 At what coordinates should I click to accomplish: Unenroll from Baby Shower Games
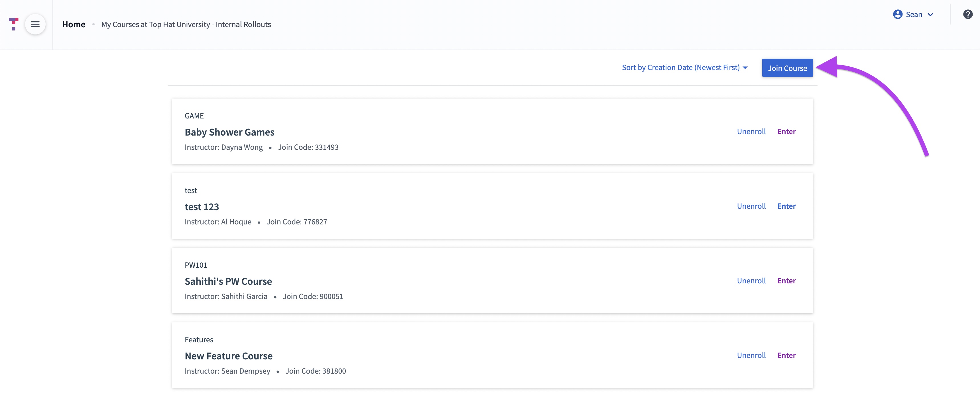click(x=751, y=132)
